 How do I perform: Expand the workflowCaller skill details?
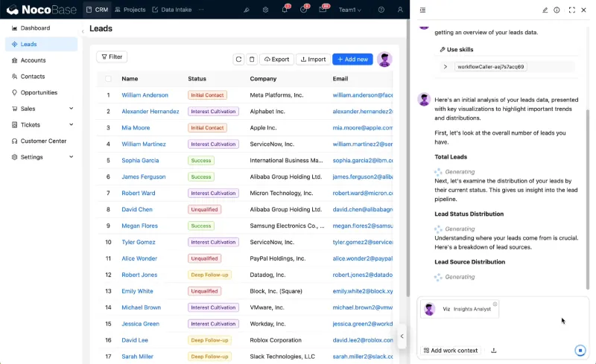coord(446,66)
